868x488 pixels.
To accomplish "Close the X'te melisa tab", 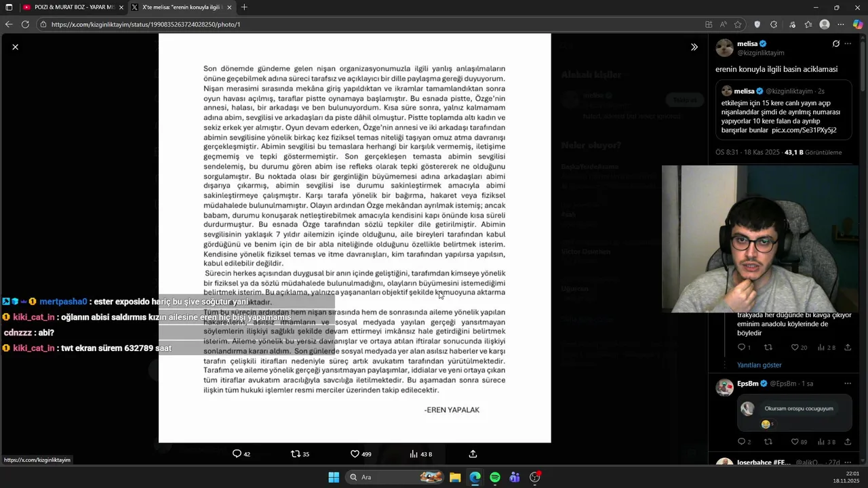I will pos(229,7).
